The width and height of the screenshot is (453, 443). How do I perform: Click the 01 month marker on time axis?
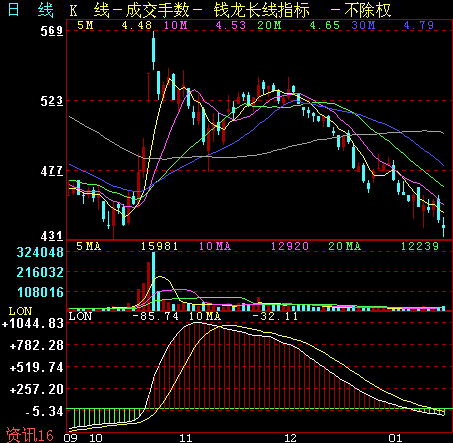coord(395,438)
